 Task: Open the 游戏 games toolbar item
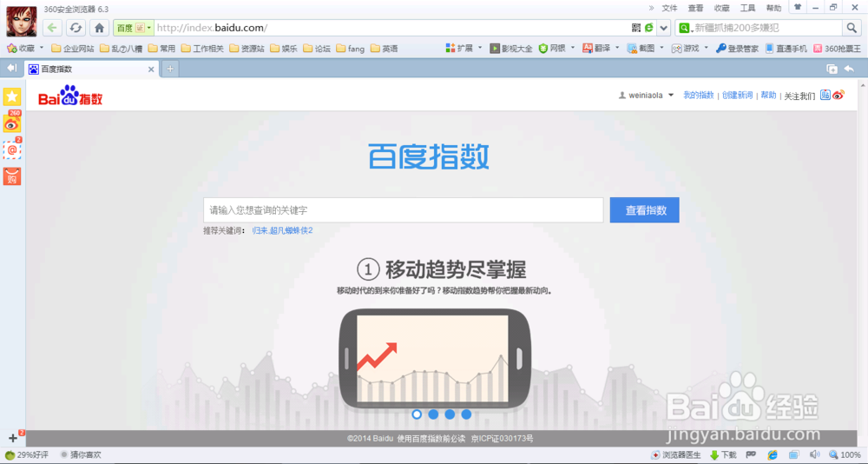pos(686,49)
